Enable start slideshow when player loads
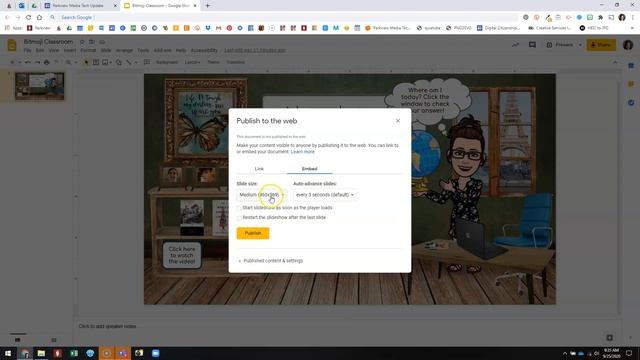The height and width of the screenshot is (360, 640). [239, 208]
